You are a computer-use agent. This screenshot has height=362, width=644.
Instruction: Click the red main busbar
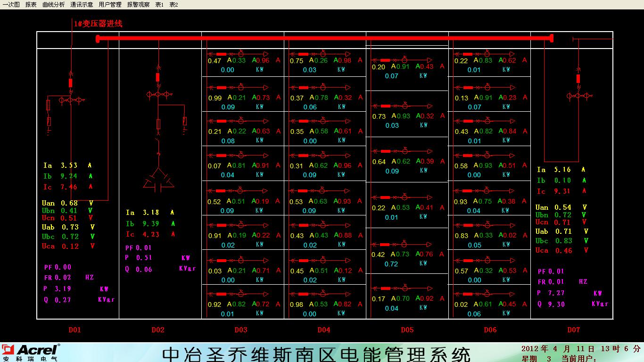324,38
